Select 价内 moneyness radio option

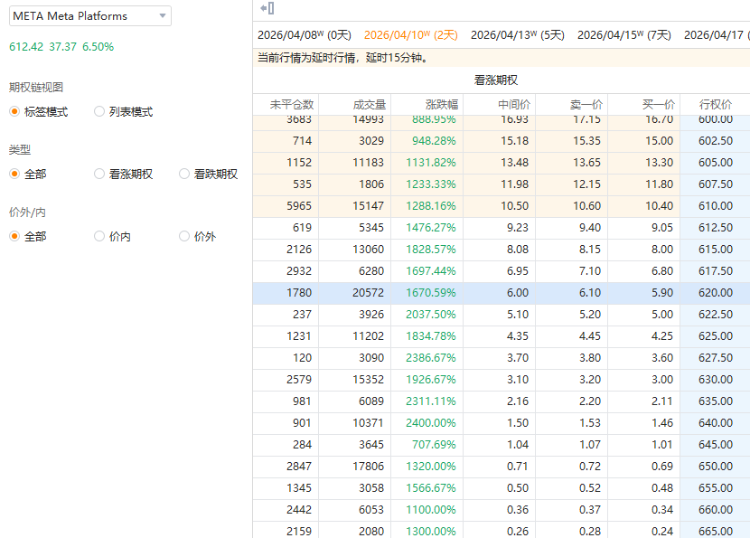(x=100, y=237)
